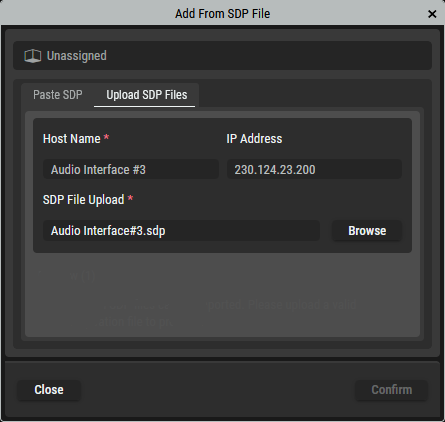The height and width of the screenshot is (422, 445).
Task: Open the file picker with Browse
Action: coord(367,231)
